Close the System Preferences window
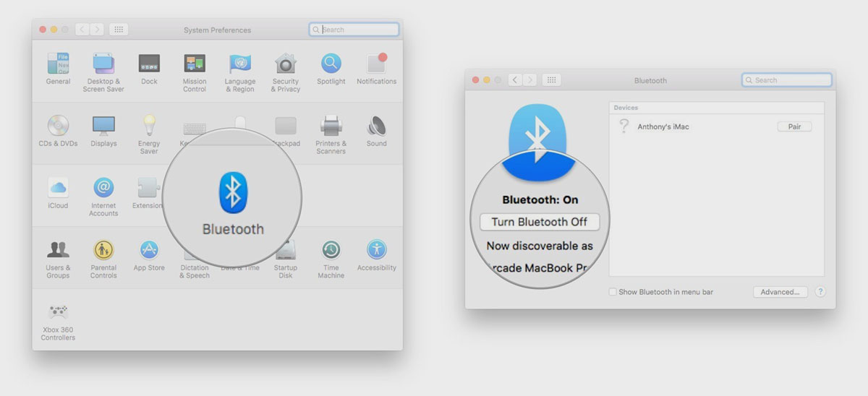 click(43, 30)
